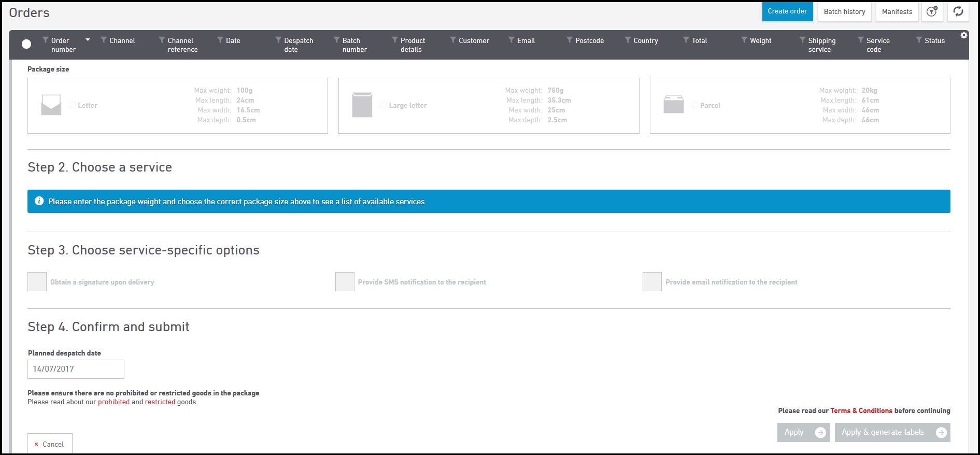The width and height of the screenshot is (980, 455).
Task: Toggle the select-all orders circle
Action: tap(26, 44)
